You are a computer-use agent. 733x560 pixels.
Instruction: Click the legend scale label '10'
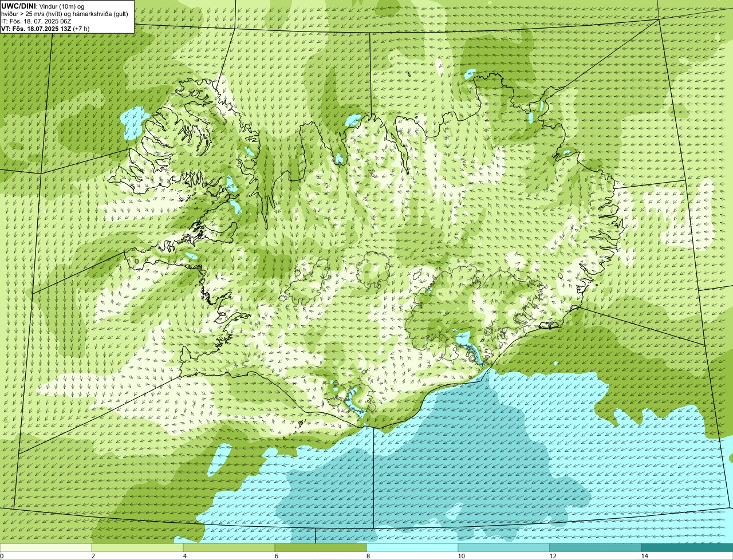point(461,556)
